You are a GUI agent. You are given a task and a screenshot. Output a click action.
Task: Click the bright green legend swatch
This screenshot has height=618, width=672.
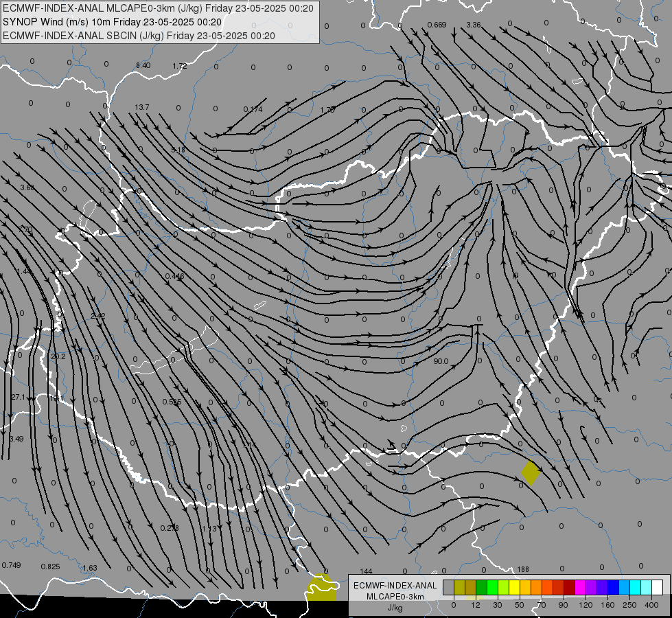(x=493, y=587)
